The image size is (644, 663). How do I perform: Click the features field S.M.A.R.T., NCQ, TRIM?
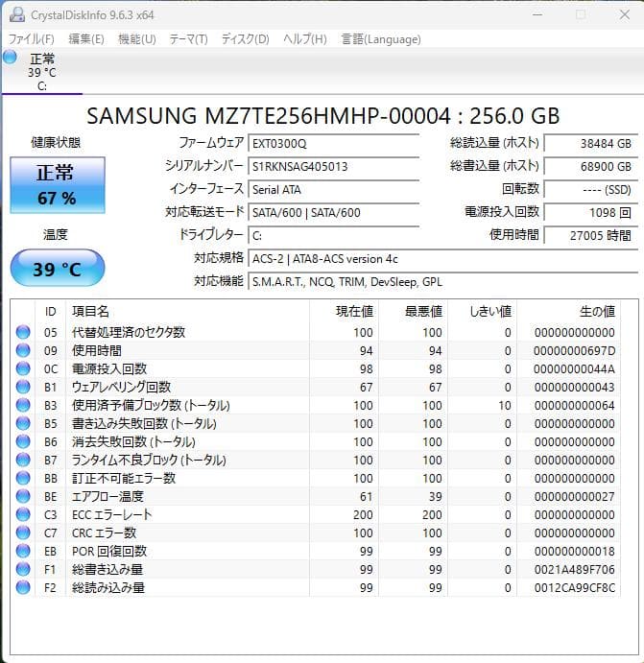[443, 281]
